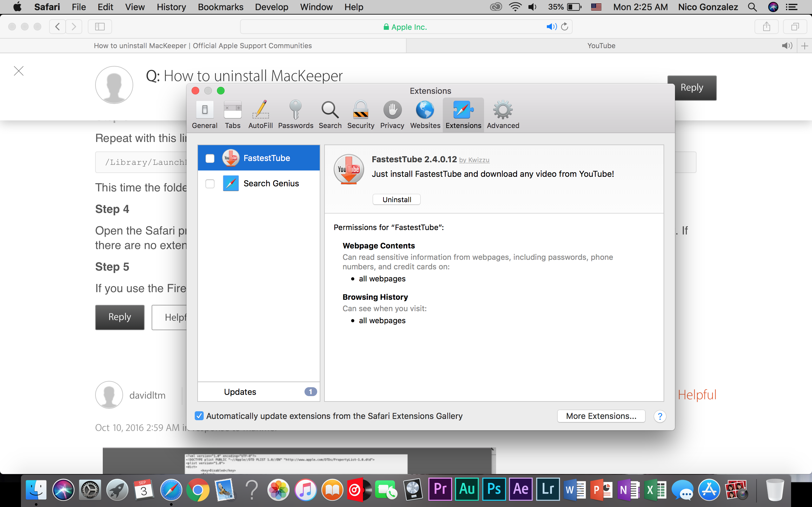
Task: Open the AutoFill preferences pane
Action: pos(260,115)
